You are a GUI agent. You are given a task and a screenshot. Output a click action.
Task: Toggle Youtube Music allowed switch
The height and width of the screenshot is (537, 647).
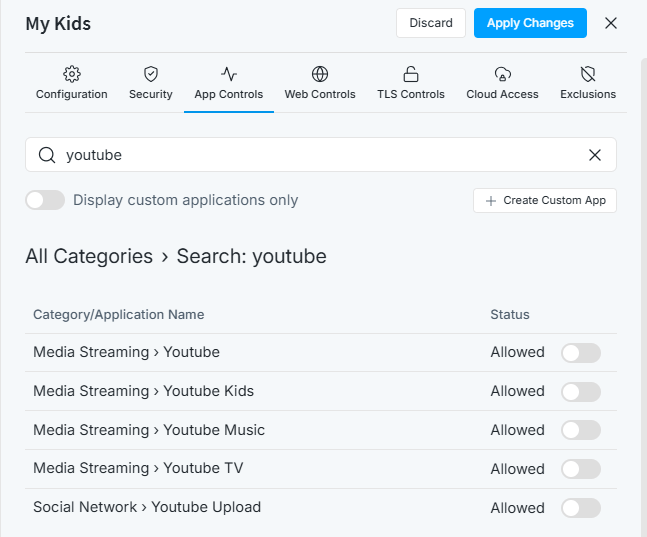click(581, 430)
